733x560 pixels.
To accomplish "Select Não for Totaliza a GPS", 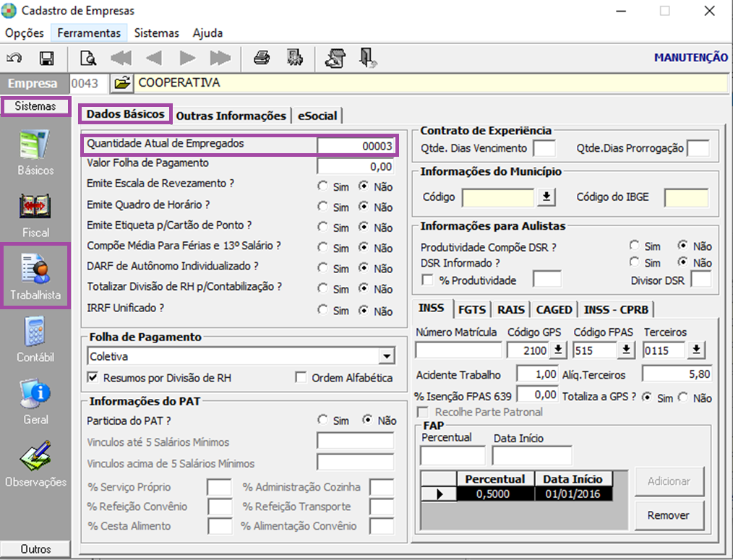I will point(684,397).
